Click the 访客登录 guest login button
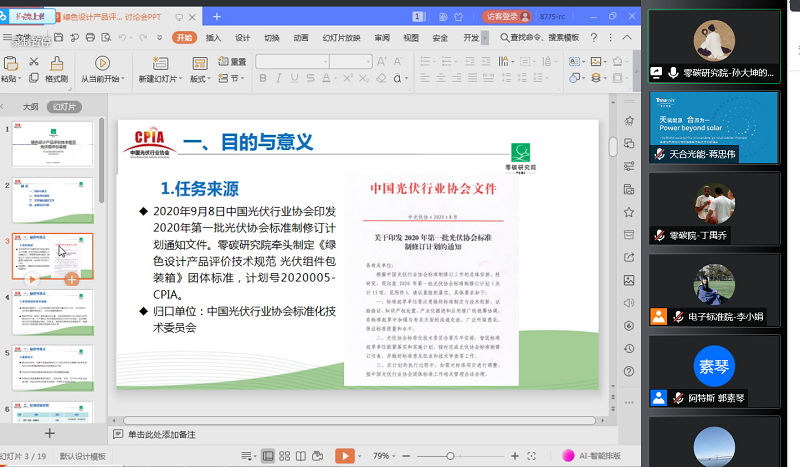Viewport: 800px width, 467px height. tap(507, 16)
